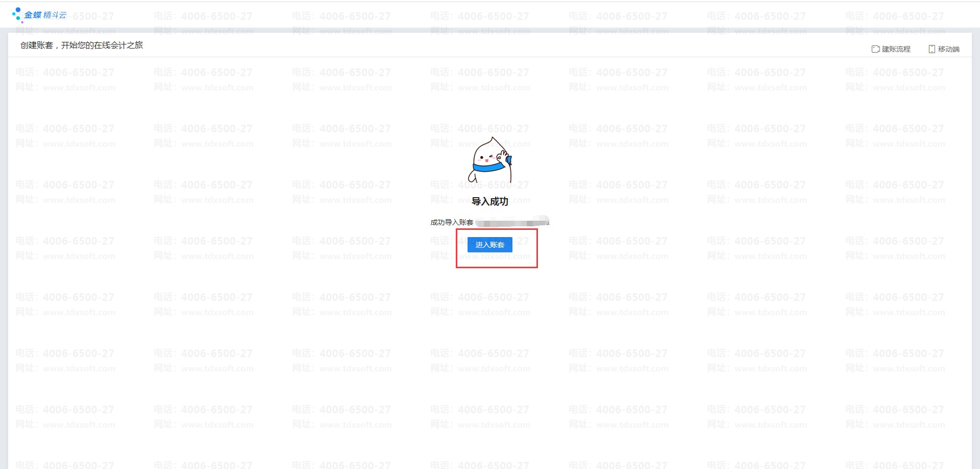Click the 精斗云 part of the logo
Image resolution: width=980 pixels, height=469 pixels.
(55, 15)
